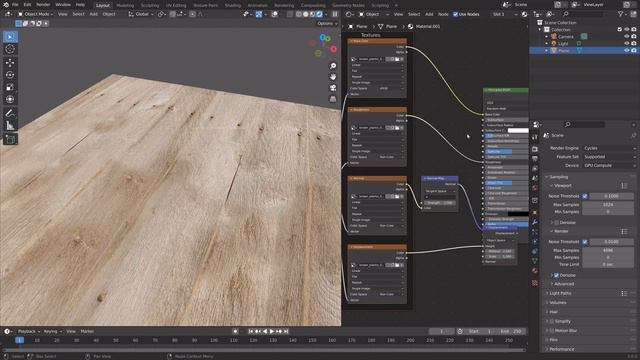Viewport: 640px width, 360px height.
Task: Click the Viewport Max Samples field
Action: 608,204
